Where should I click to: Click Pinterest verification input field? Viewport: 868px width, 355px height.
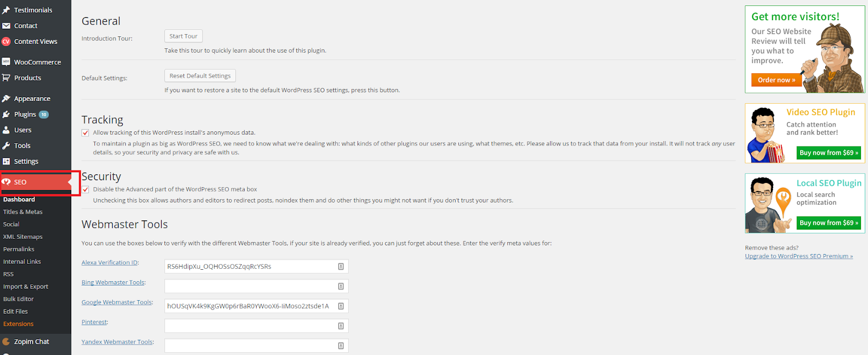(x=257, y=326)
